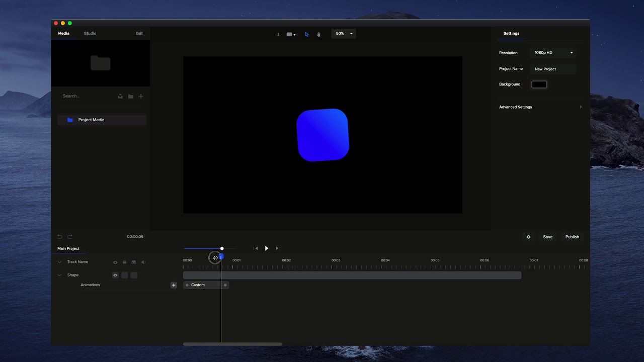Expand Advanced Settings
Screen dimensions: 644x362
(540, 107)
